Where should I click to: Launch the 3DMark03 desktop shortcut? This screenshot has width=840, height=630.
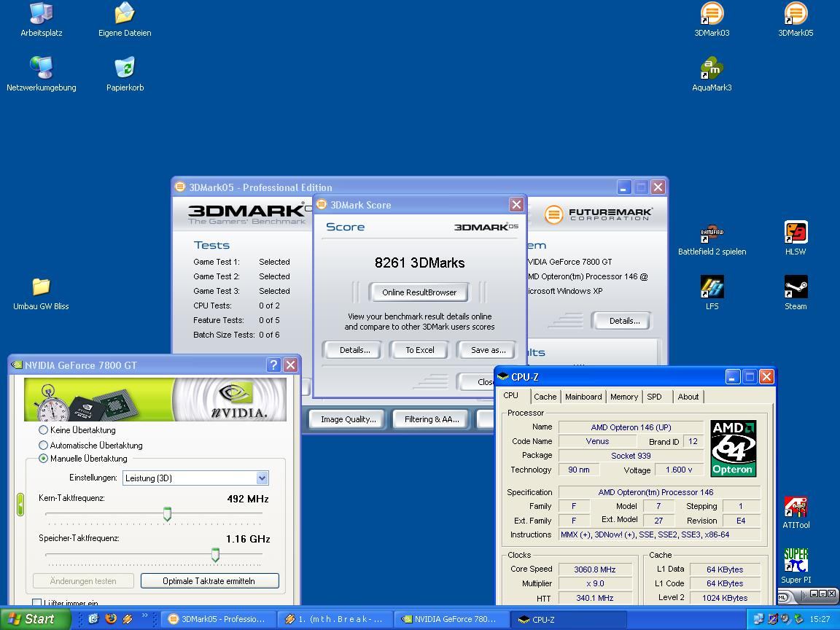point(712,20)
